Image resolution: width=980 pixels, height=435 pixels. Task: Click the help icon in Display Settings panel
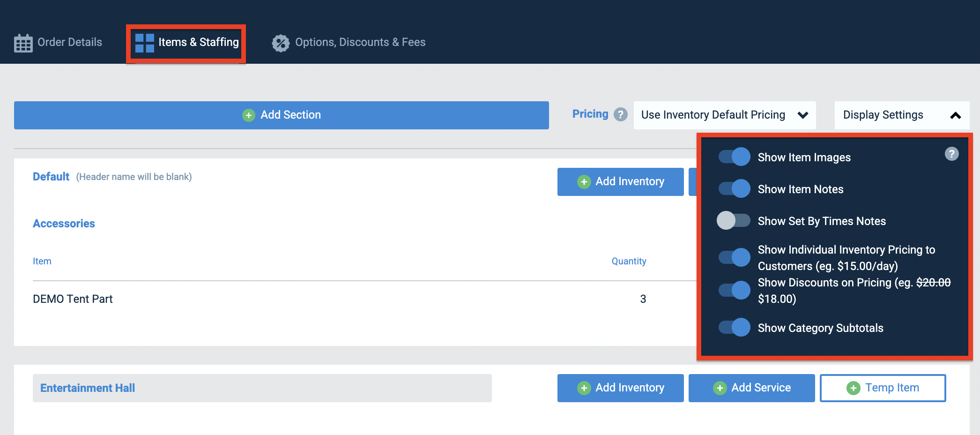point(951,154)
